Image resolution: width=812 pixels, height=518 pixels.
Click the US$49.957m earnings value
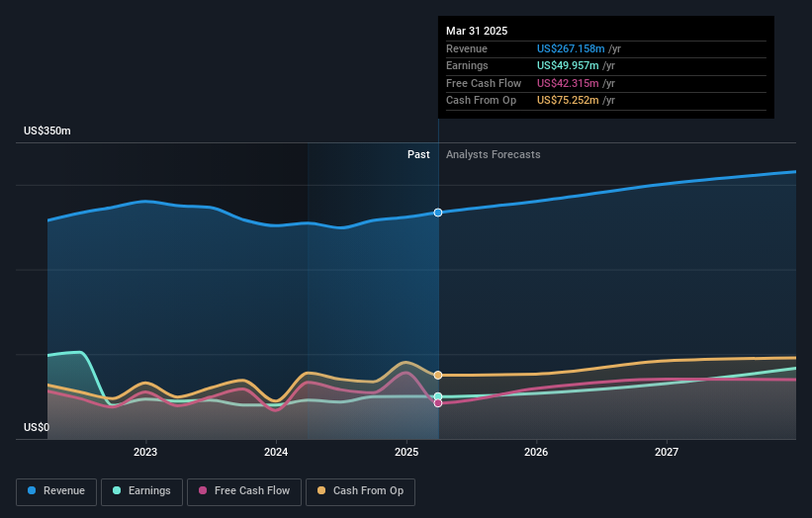coord(568,65)
